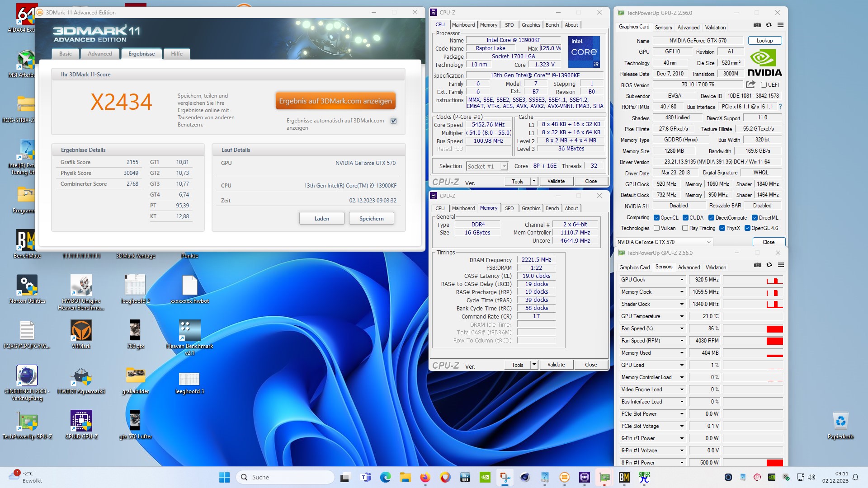Open NVIDIA icon on the taskbar
Image resolution: width=868 pixels, height=488 pixels.
point(485,477)
